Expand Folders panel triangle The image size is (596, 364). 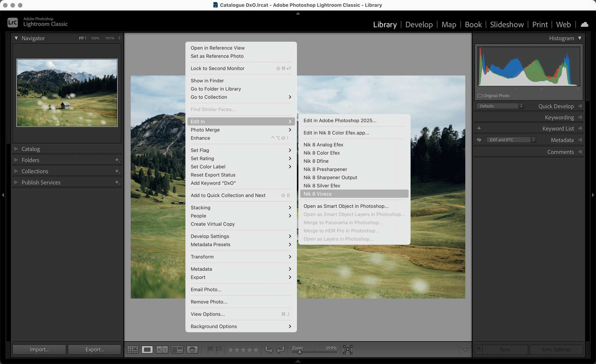click(16, 160)
